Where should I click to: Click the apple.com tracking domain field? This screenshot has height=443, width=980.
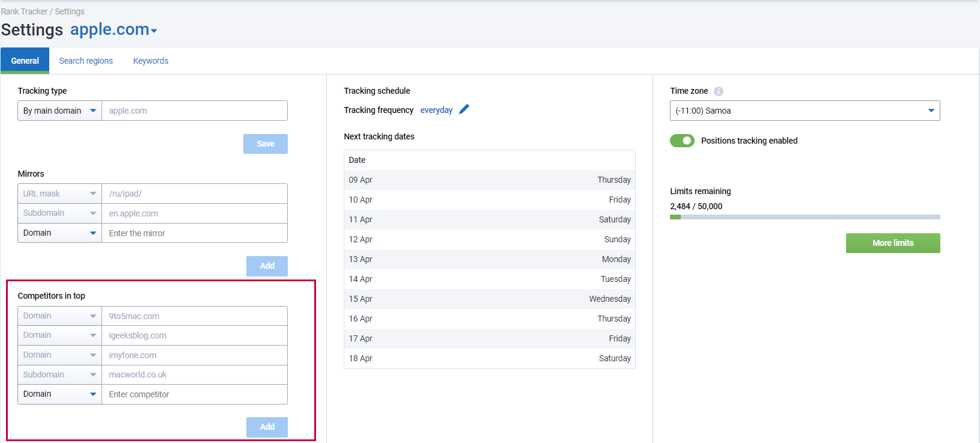[x=195, y=111]
